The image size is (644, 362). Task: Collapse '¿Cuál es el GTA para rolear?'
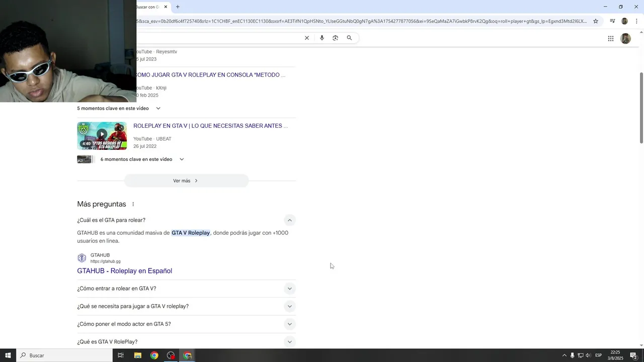tap(289, 220)
